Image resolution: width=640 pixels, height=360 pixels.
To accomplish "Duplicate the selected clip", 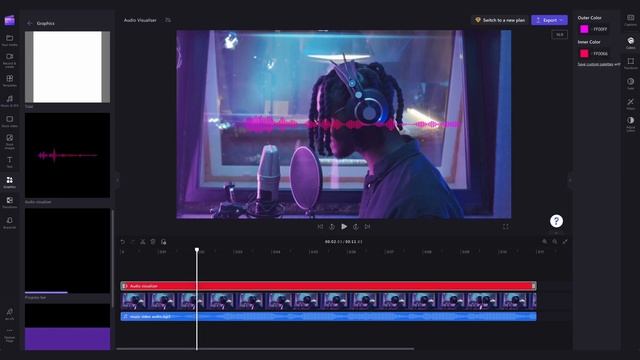I will 163,242.
